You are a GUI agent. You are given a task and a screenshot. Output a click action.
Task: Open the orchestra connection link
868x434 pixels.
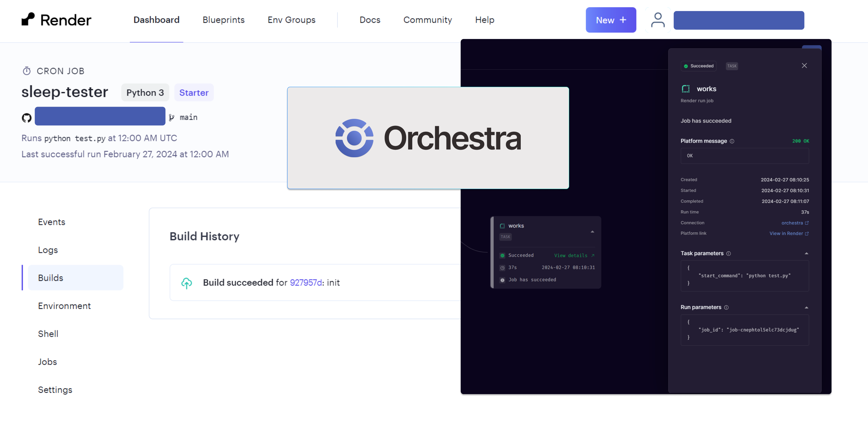click(x=792, y=223)
